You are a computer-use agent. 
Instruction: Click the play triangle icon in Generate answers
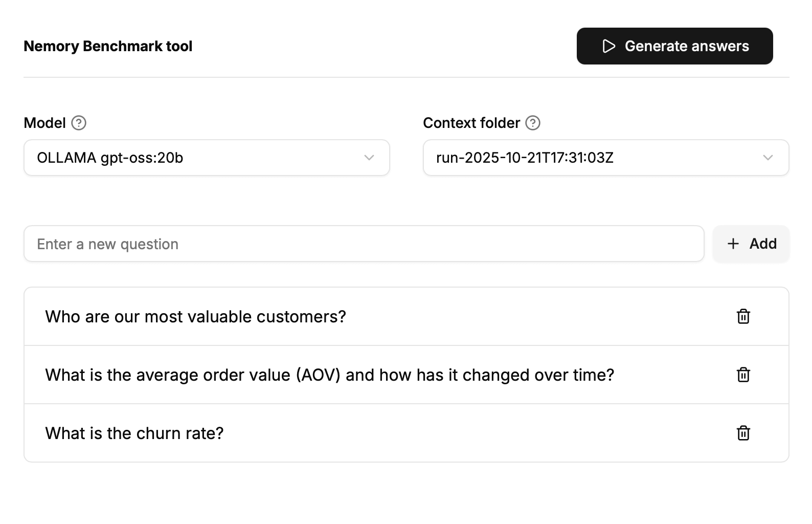pyautogui.click(x=608, y=46)
